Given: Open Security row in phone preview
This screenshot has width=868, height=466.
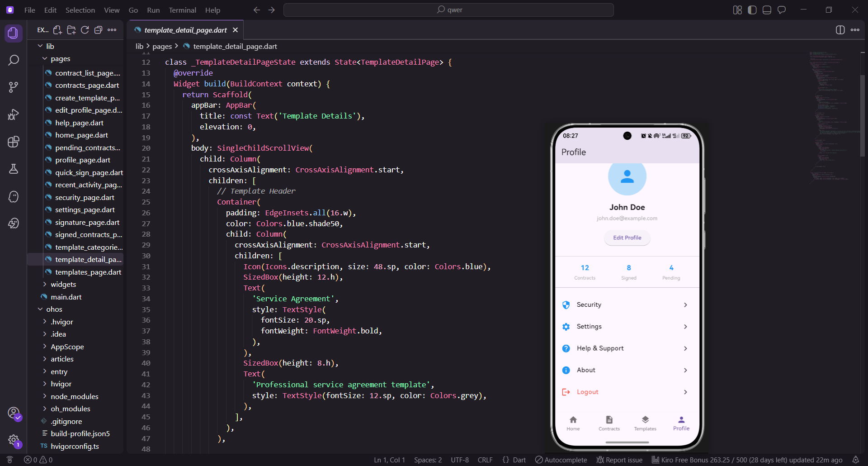Looking at the screenshot, I should click(x=627, y=305).
